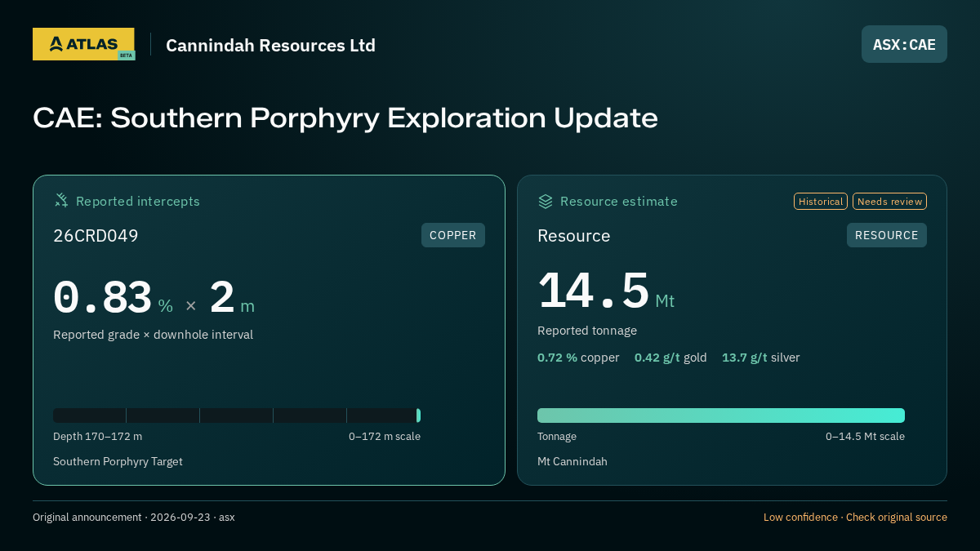
Task: Click Reported grade × downhole interval caption
Action: [153, 335]
